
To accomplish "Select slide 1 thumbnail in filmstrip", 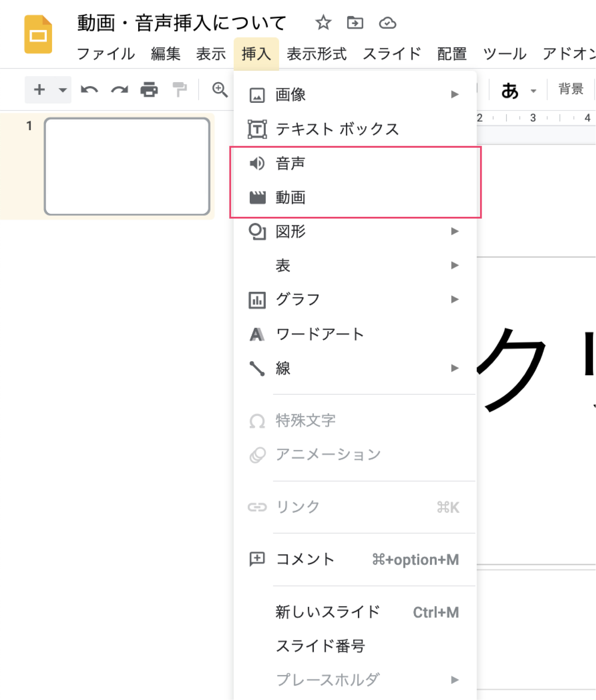I will click(127, 166).
